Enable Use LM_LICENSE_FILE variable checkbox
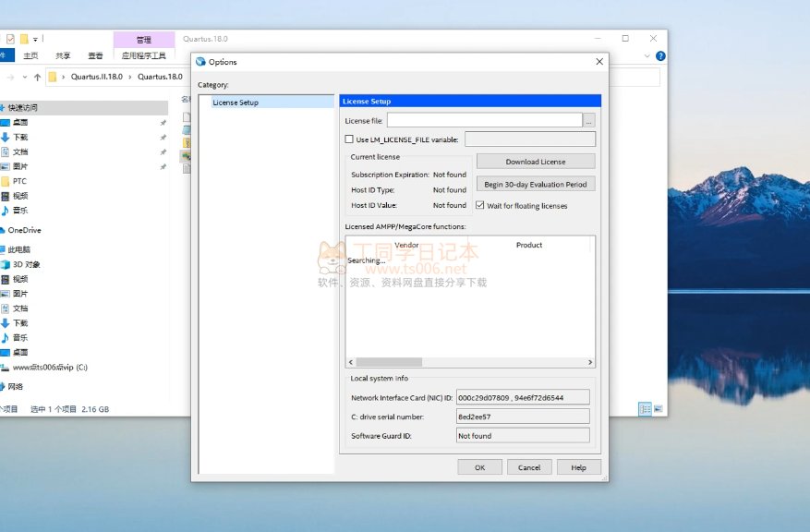Image resolution: width=810 pixels, height=532 pixels. pos(349,139)
